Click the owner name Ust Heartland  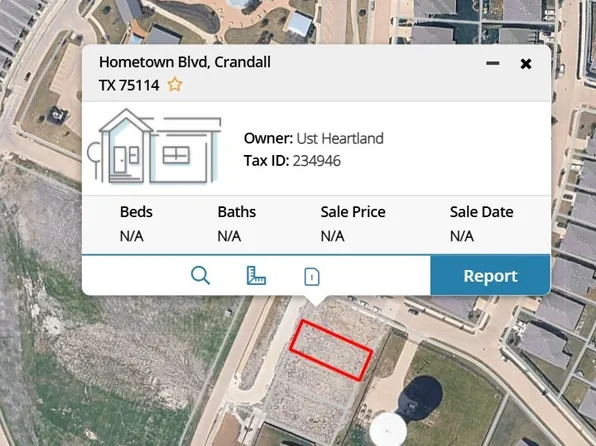click(x=340, y=139)
